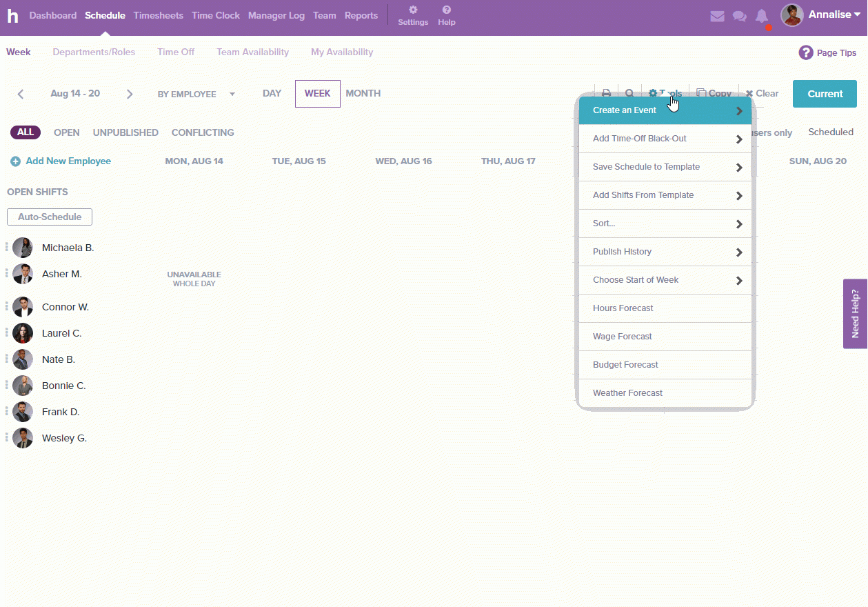Open the mail envelope icon

click(x=717, y=16)
